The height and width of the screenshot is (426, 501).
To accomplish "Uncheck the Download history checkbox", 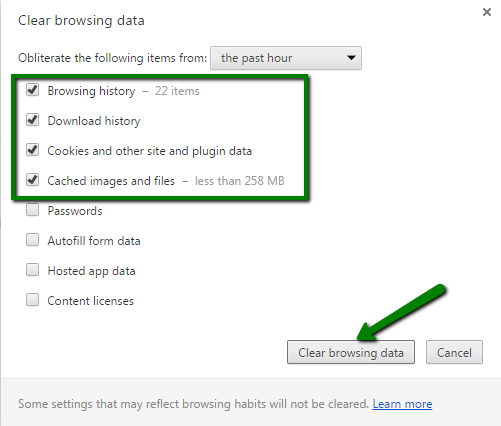I will [x=33, y=120].
